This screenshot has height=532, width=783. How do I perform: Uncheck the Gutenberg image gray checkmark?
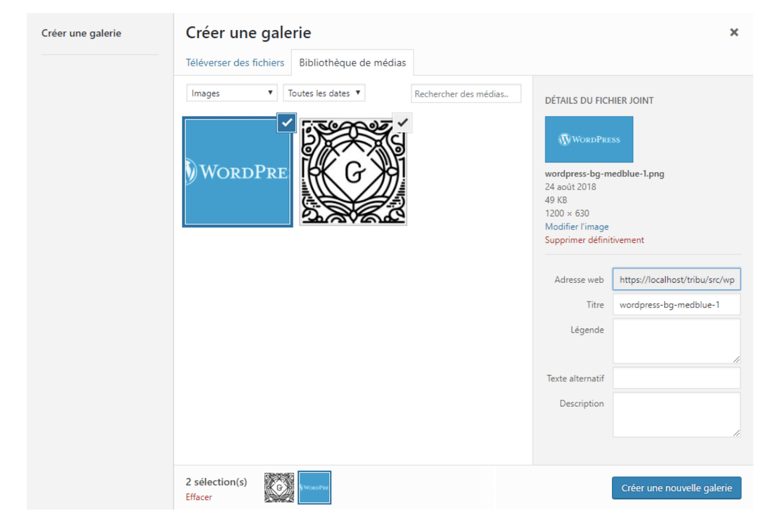(x=402, y=123)
